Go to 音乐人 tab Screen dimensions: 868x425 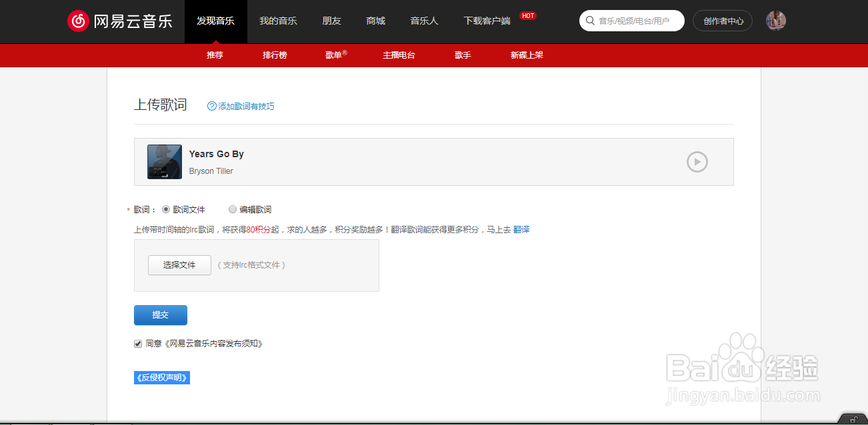[424, 21]
